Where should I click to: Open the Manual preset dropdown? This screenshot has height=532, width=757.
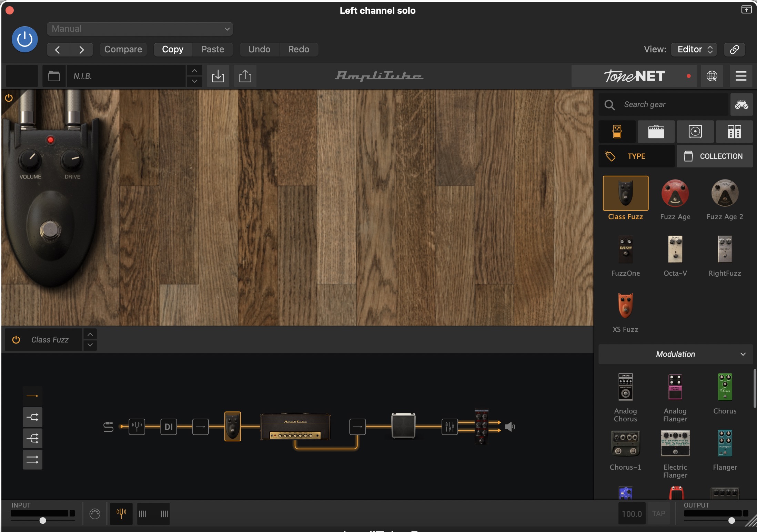[140, 29]
